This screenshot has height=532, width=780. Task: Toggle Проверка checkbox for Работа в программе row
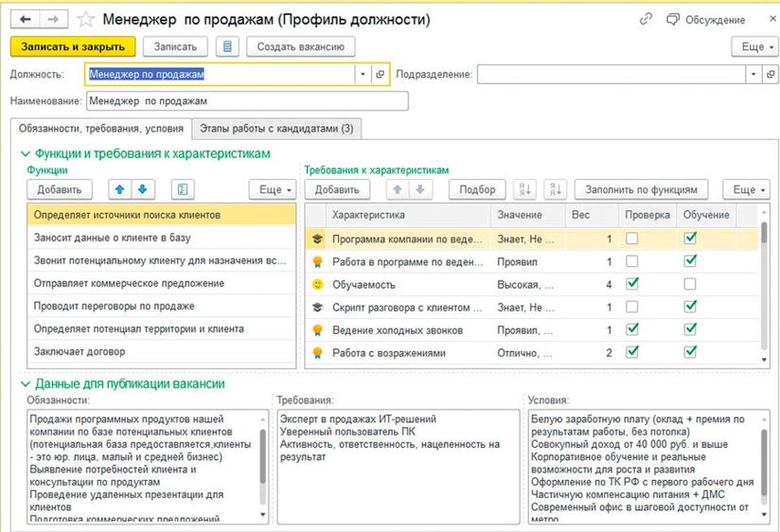(x=631, y=261)
